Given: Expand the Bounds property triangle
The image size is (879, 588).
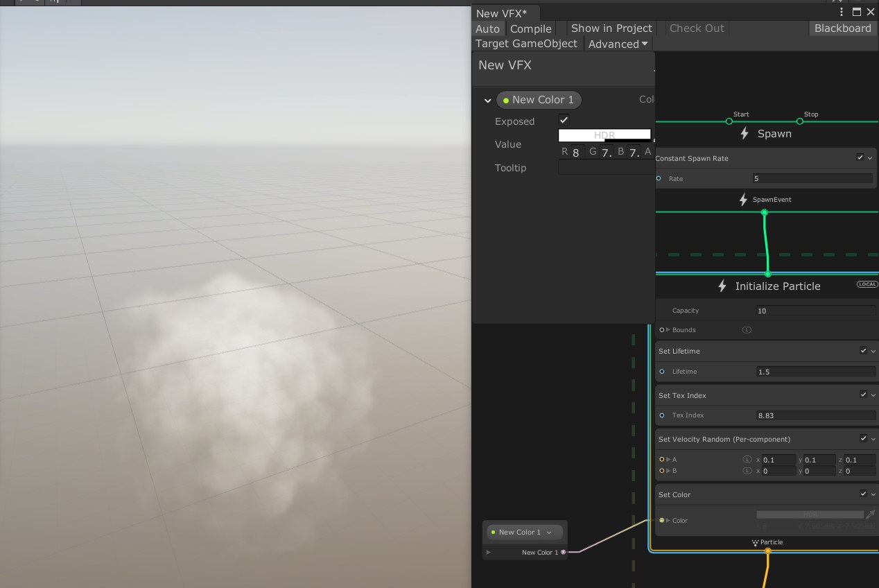Looking at the screenshot, I should (x=668, y=330).
